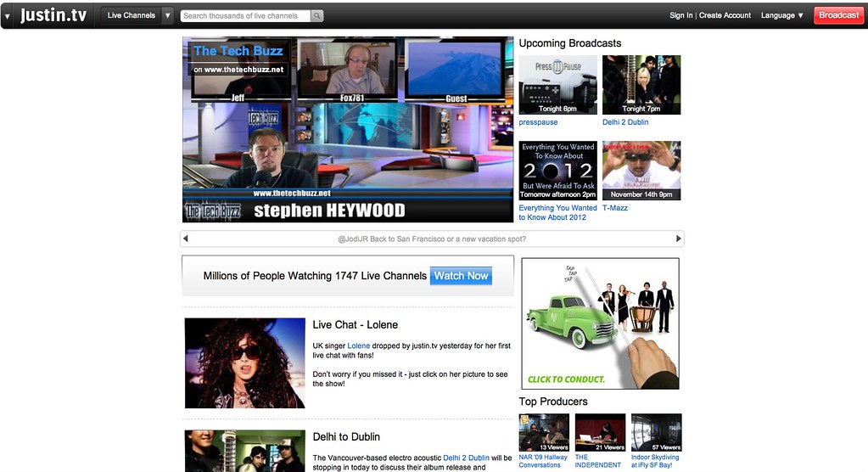This screenshot has width=868, height=472.
Task: Expand the Language dropdown
Action: pyautogui.click(x=781, y=15)
